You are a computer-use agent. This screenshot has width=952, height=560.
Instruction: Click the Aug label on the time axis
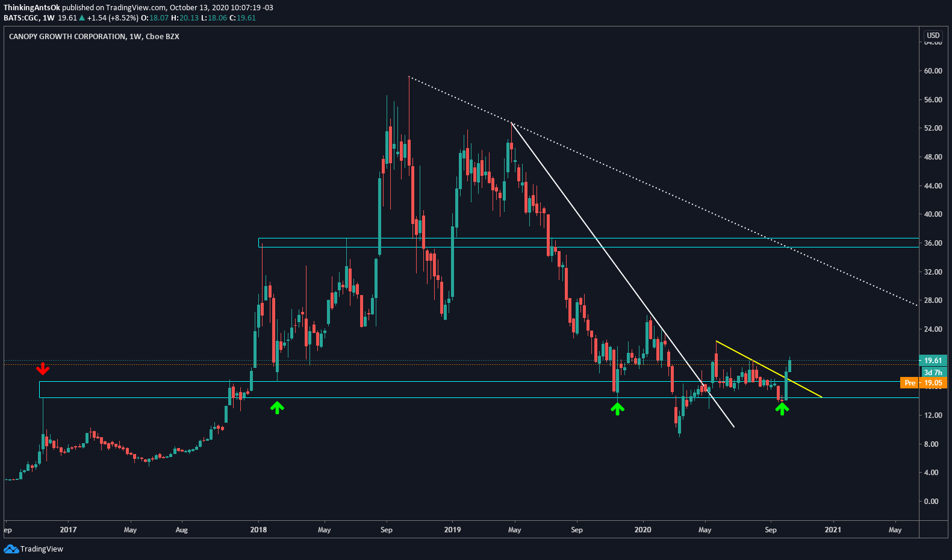[x=181, y=530]
